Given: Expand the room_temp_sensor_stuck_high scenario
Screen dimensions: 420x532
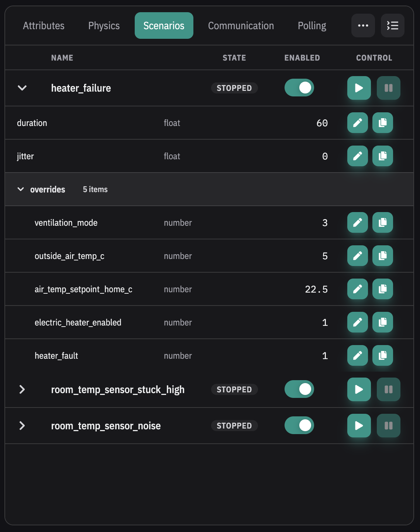Looking at the screenshot, I should [x=22, y=389].
